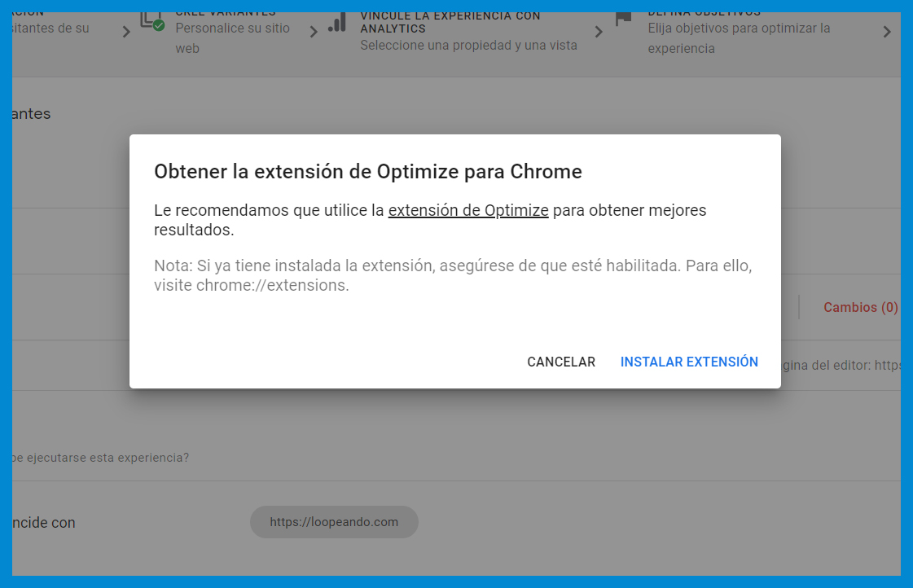Viewport: 913px width, 588px height.
Task: Click the 'ncide con' label
Action: 44,523
